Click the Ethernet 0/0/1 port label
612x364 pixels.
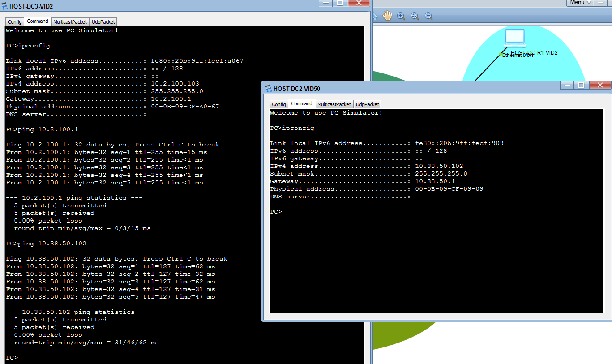[x=519, y=55]
